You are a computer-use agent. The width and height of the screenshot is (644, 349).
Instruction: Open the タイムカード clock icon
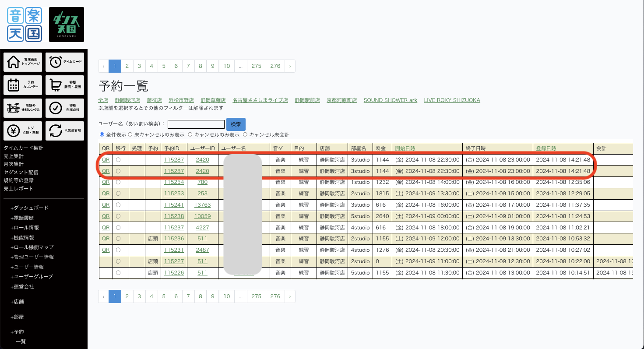tap(65, 62)
